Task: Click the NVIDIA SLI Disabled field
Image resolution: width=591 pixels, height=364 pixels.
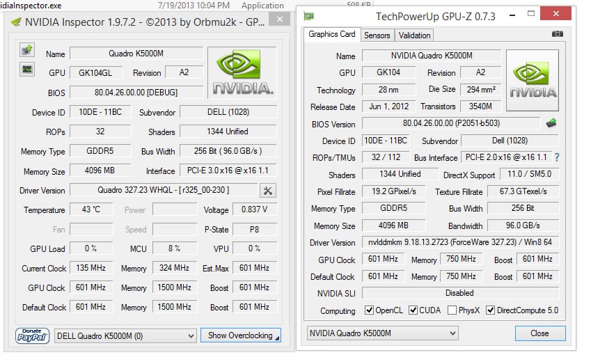Action: (x=460, y=293)
